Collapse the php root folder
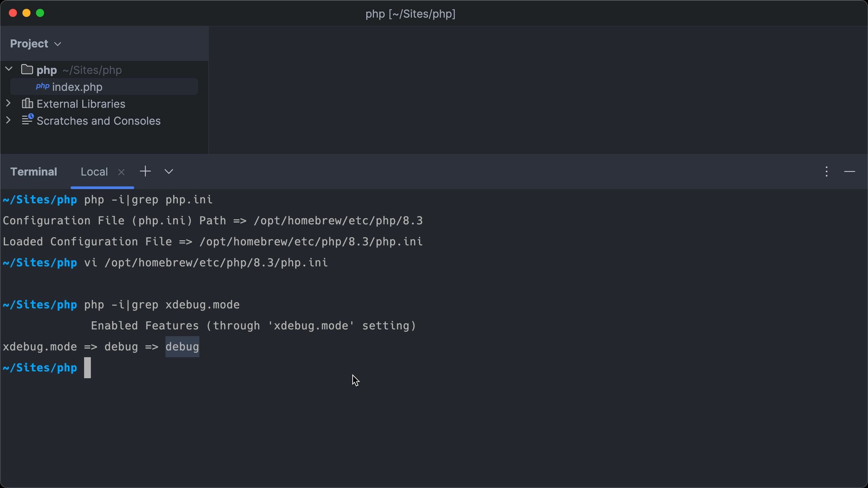The width and height of the screenshot is (868, 488). coord(9,69)
